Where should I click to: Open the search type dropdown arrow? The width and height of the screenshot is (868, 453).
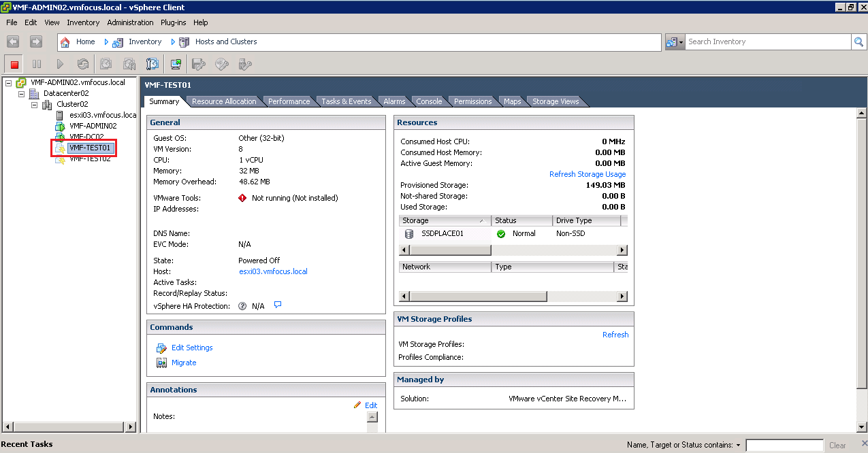coord(681,42)
